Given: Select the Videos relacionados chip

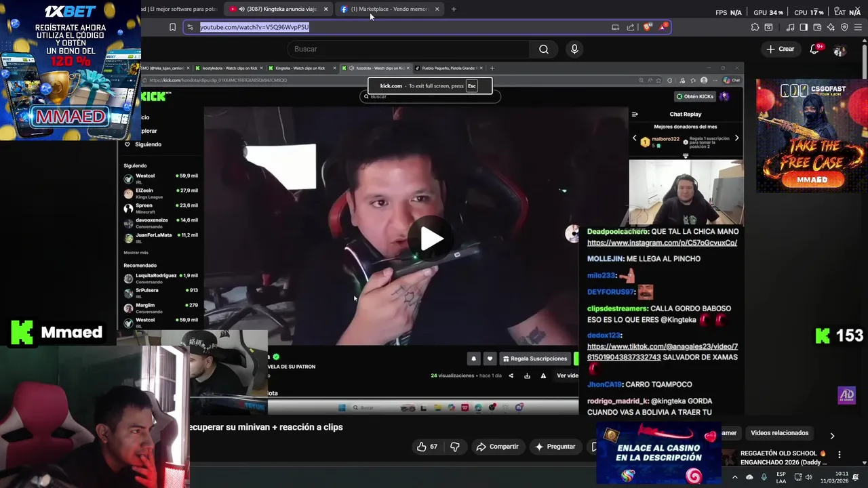Looking at the screenshot, I should click(779, 432).
